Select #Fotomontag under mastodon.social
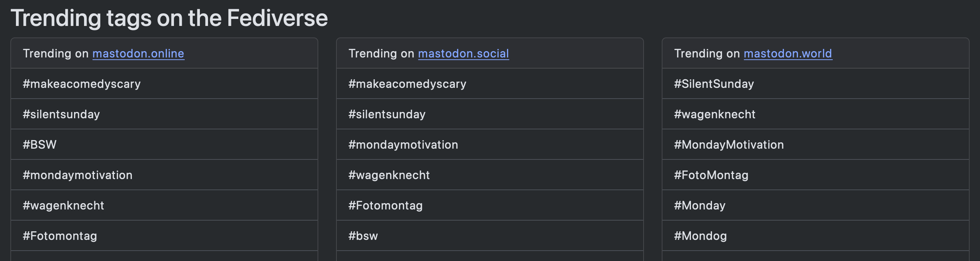The height and width of the screenshot is (261, 980). click(x=490, y=205)
